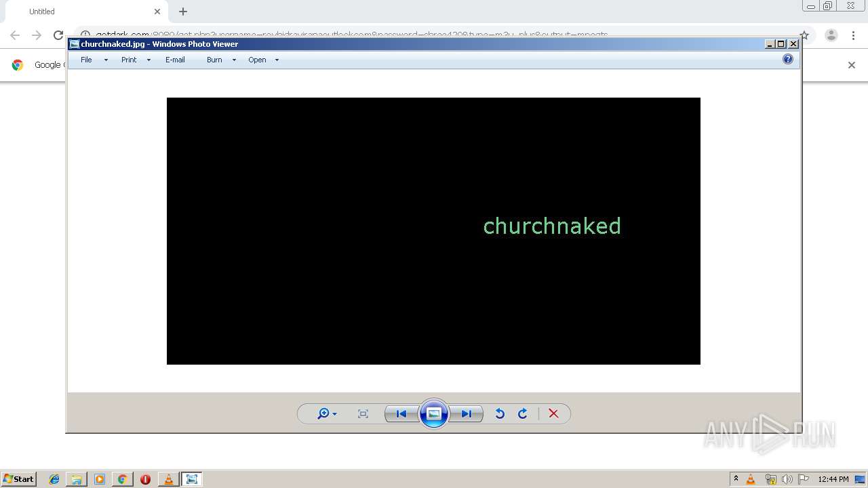This screenshot has height=488, width=868.
Task: Open Photo Viewer help
Action: click(x=787, y=59)
